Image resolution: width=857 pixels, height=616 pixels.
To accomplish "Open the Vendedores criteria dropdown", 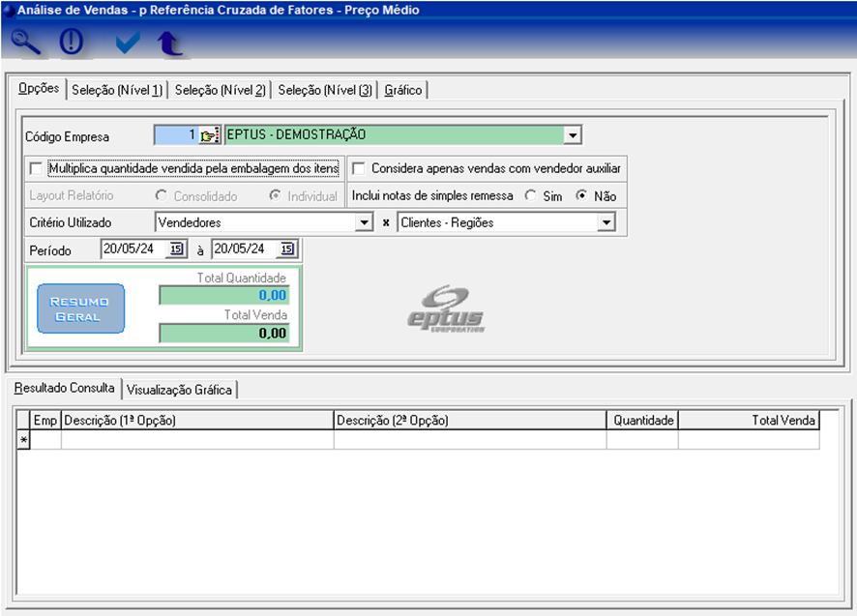I will tap(364, 223).
